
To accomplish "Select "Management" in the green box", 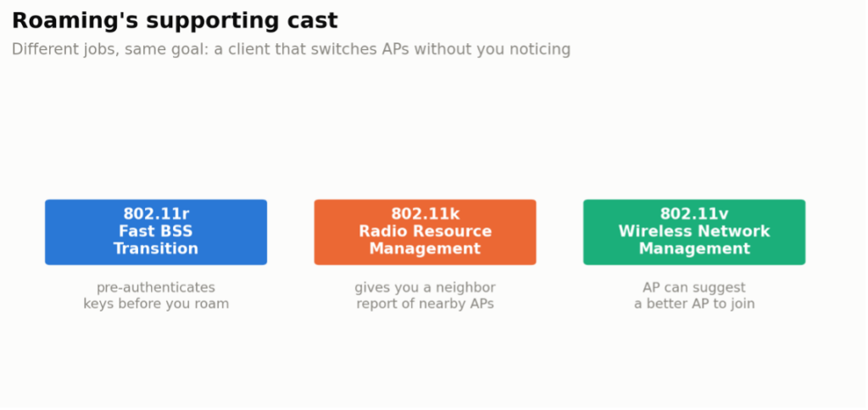I will click(694, 249).
